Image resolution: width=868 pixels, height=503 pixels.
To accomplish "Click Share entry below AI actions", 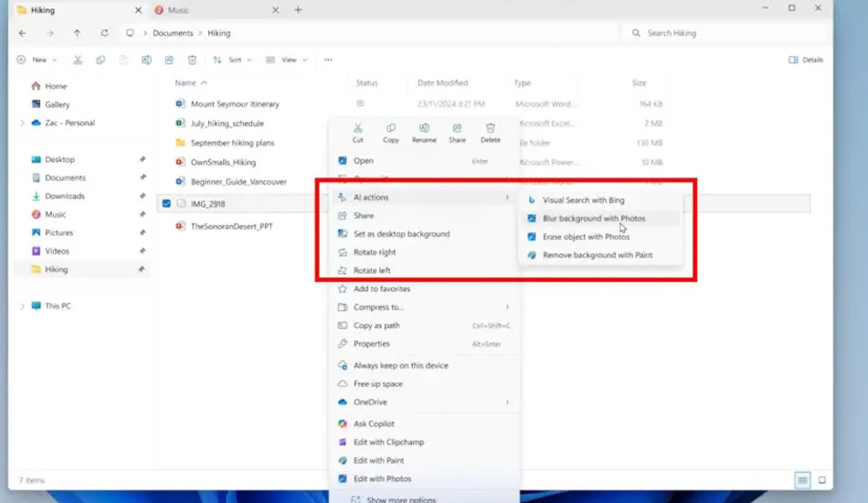I will point(424,216).
